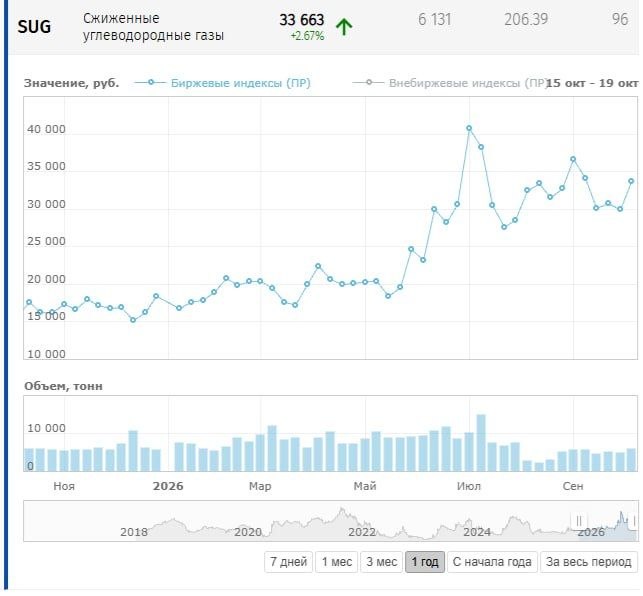
Task: Click the 25 000 y-axis label
Action: point(46,241)
